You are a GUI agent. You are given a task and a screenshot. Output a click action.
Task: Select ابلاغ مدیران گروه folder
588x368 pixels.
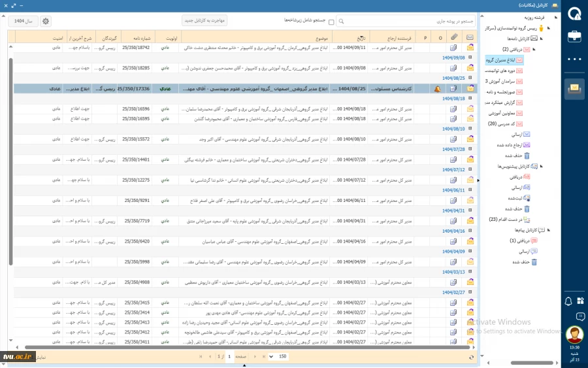tap(504, 60)
